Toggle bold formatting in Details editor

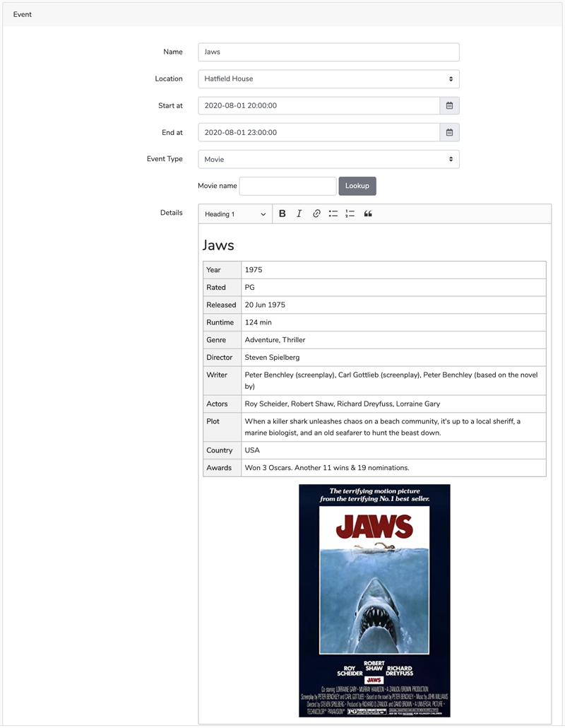(282, 213)
